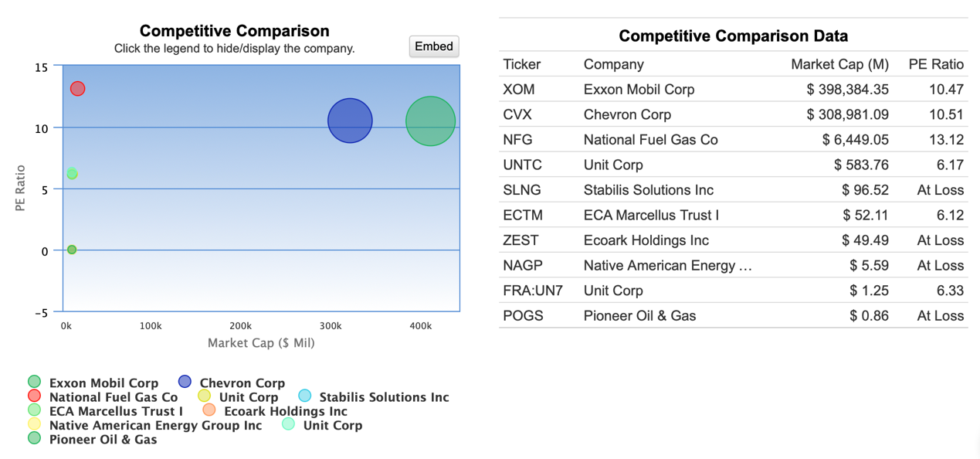The width and height of the screenshot is (980, 459).
Task: Click PE ratio value 13.12
Action: point(946,140)
